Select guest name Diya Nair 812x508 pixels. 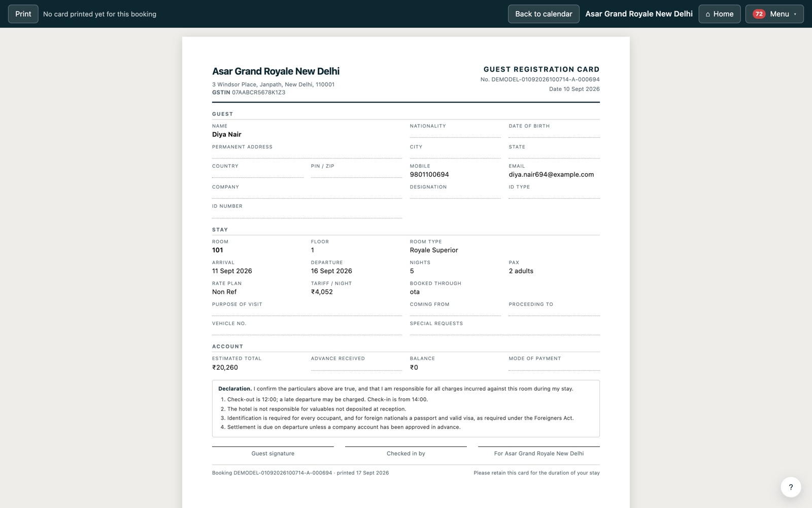pyautogui.click(x=227, y=135)
